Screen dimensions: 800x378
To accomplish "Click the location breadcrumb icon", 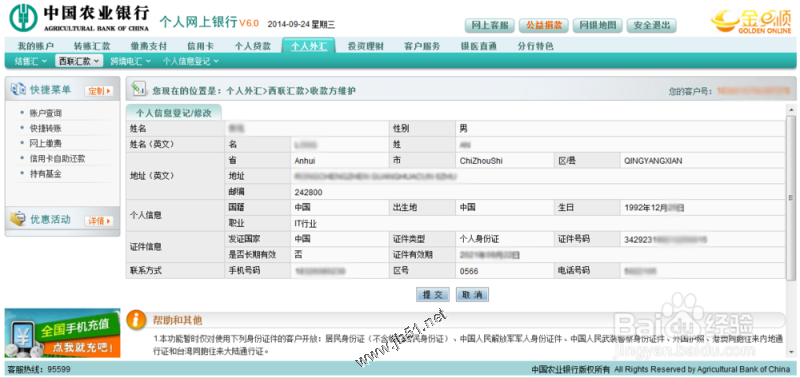I will pos(139,89).
